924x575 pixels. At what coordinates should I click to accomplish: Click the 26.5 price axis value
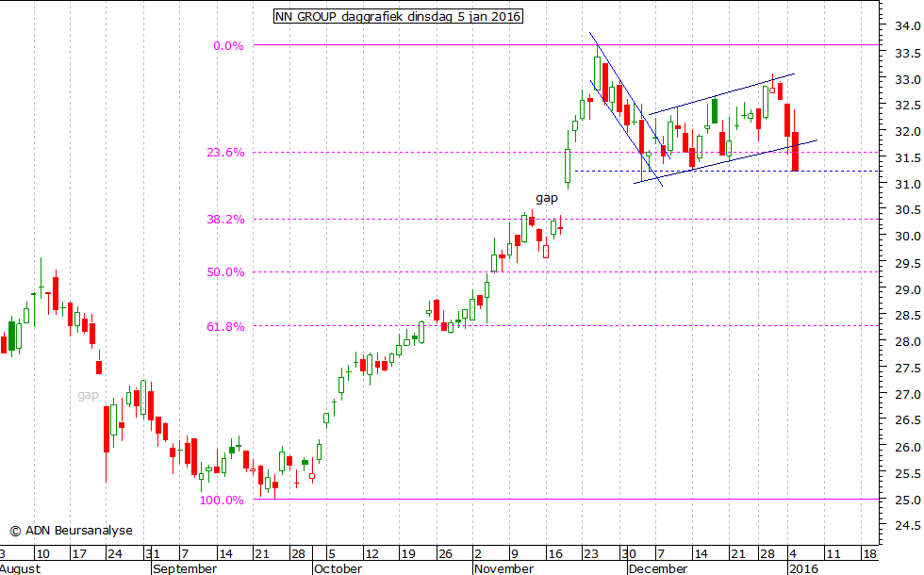(x=908, y=420)
